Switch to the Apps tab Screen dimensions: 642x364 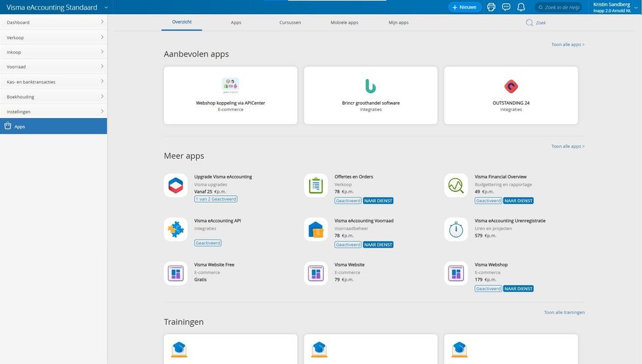[x=236, y=22]
